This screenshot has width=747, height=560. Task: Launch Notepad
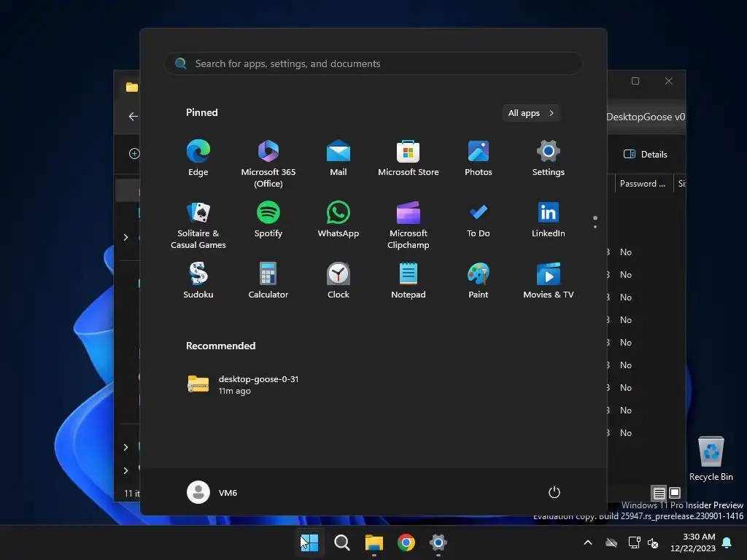click(409, 281)
